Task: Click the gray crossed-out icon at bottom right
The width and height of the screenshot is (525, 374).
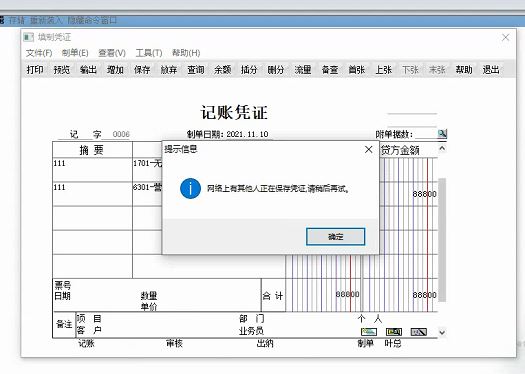Action: click(419, 332)
